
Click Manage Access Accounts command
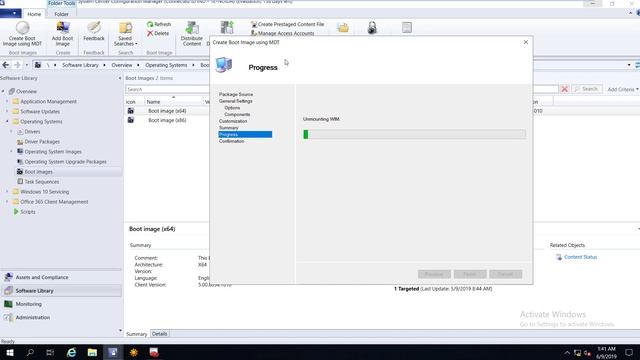coord(282,33)
